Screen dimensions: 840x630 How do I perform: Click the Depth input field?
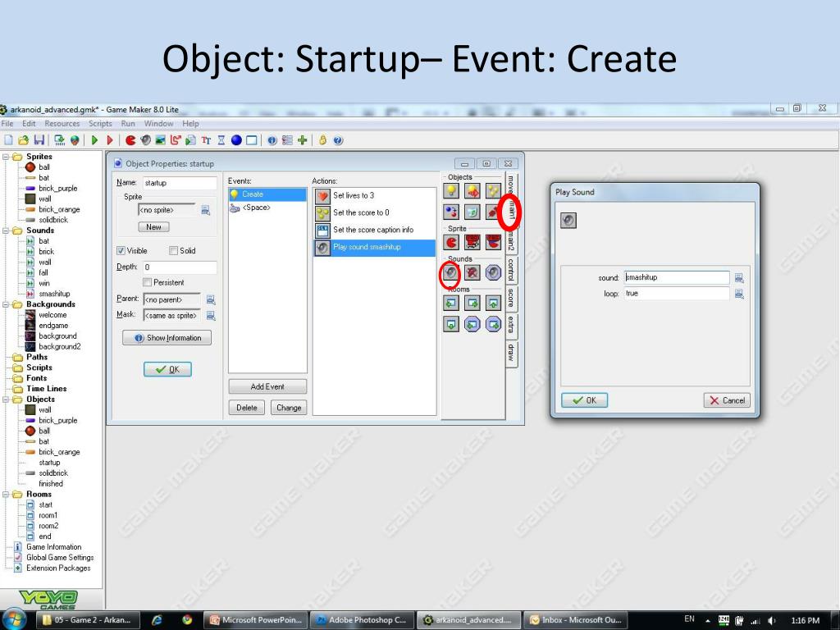click(180, 267)
